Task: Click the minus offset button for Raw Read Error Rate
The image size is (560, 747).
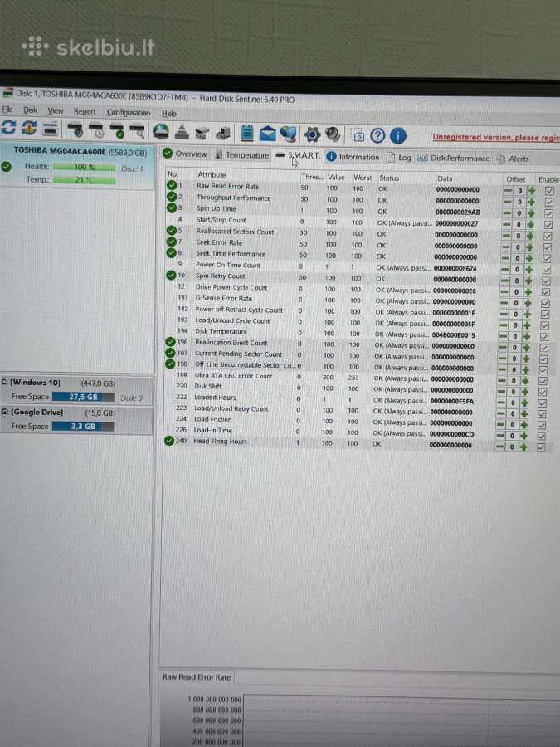Action: click(508, 190)
